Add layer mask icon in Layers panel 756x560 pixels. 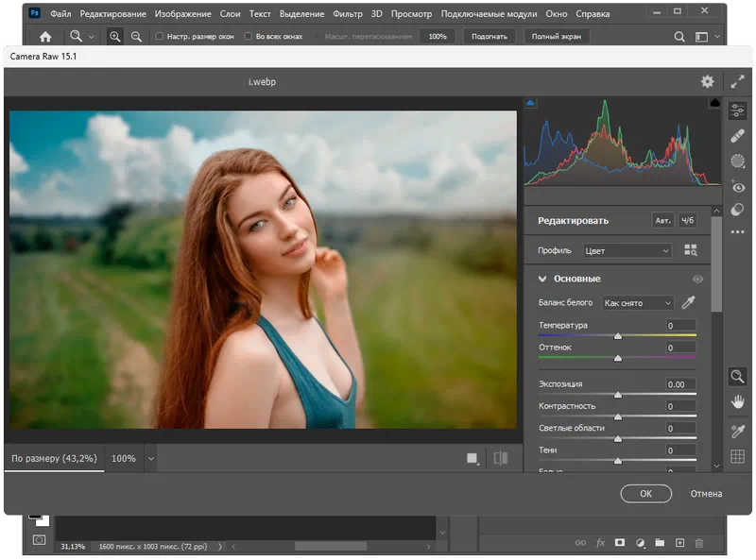coord(620,543)
